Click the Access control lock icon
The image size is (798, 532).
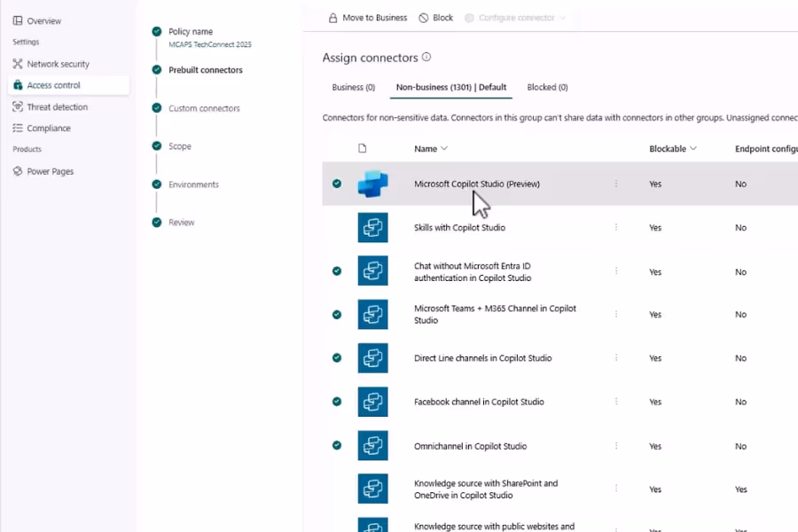(x=18, y=85)
